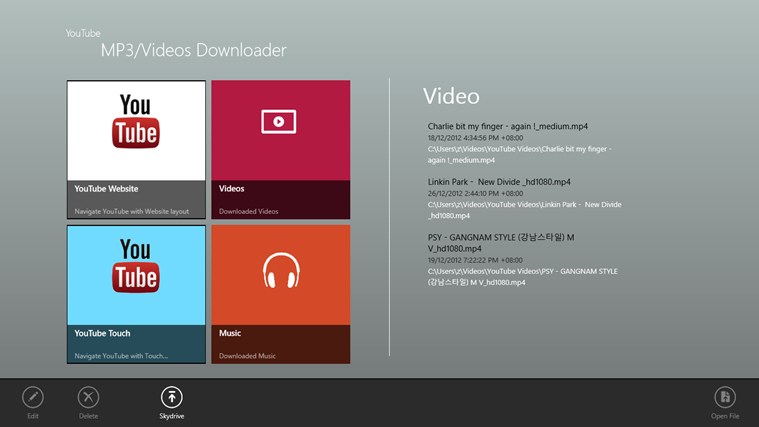Click the Downloaded Videos subtitle
759x427 pixels.
point(249,211)
